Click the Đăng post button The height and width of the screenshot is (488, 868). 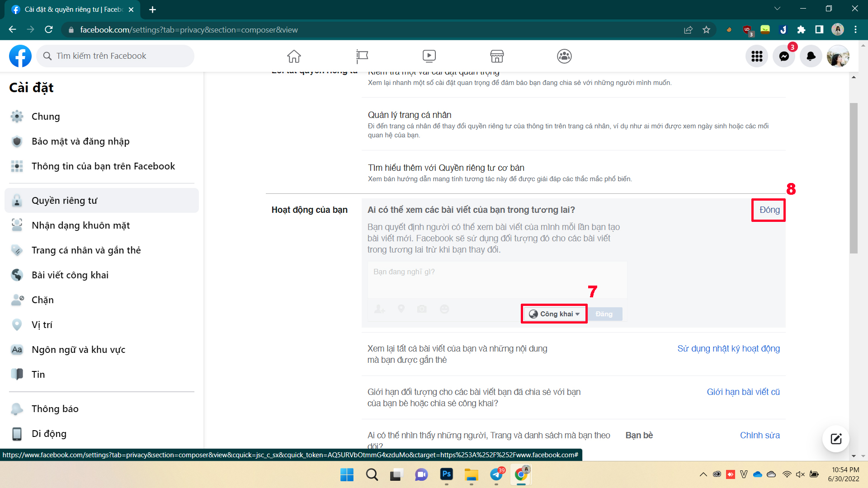[x=604, y=314]
